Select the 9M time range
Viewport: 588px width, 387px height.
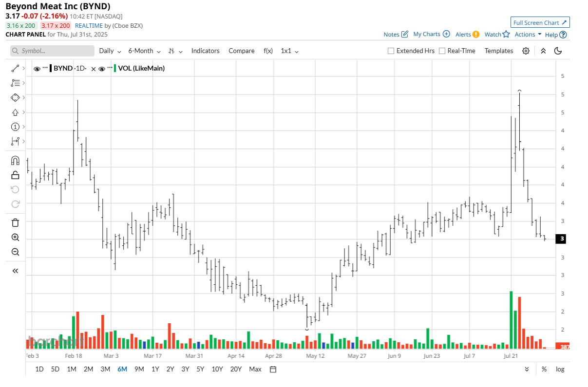[139, 369]
